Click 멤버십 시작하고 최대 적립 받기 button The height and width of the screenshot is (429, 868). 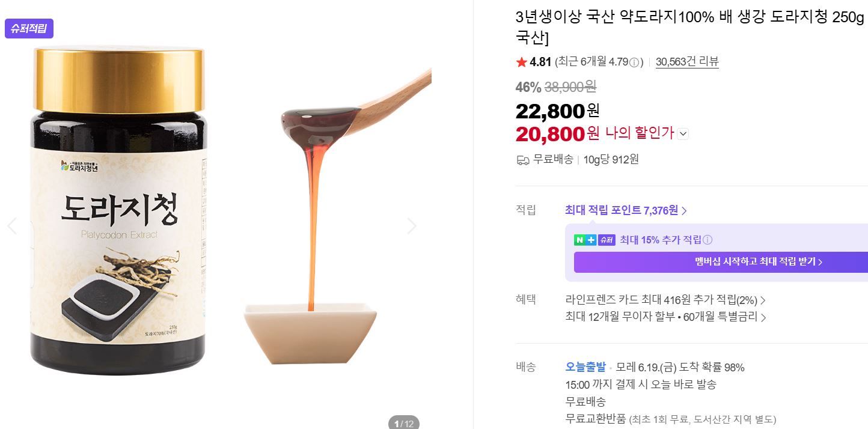[721, 262]
